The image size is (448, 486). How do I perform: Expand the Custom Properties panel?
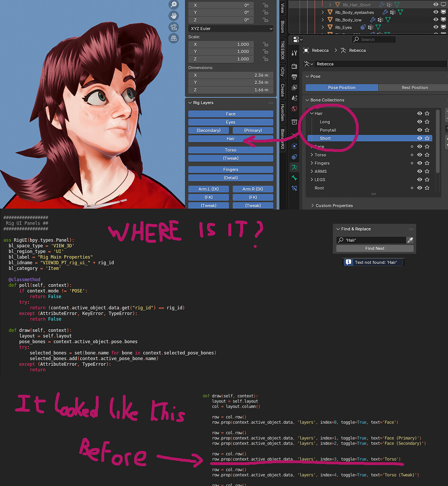pos(312,206)
